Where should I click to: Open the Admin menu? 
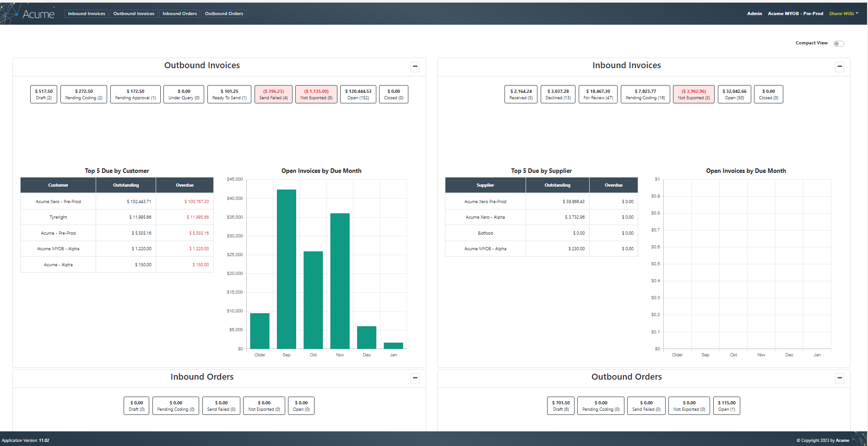[754, 13]
